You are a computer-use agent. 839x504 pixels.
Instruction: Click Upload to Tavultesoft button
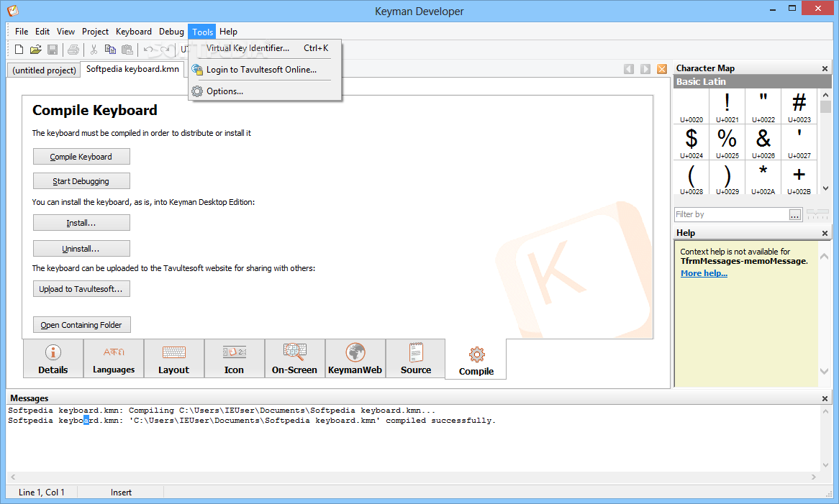click(x=81, y=289)
